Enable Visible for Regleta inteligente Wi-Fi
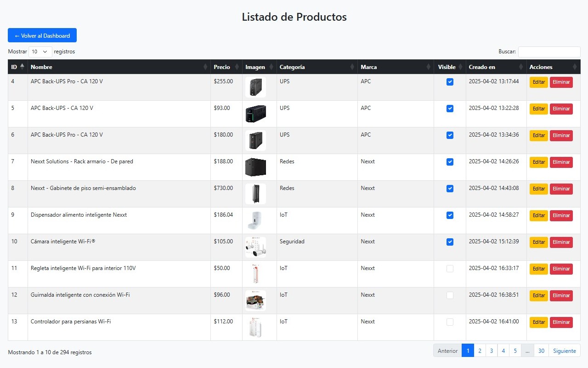The image size is (588, 368). coord(450,269)
